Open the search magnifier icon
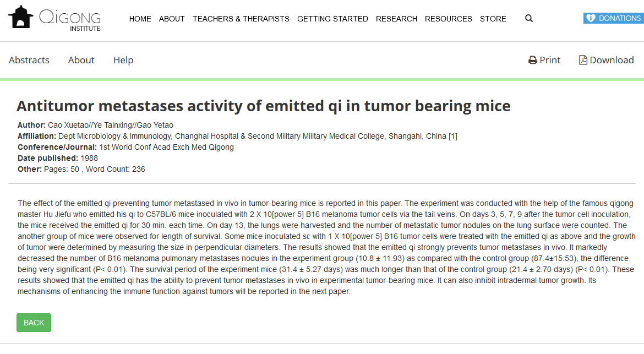The image size is (644, 354). click(x=529, y=19)
